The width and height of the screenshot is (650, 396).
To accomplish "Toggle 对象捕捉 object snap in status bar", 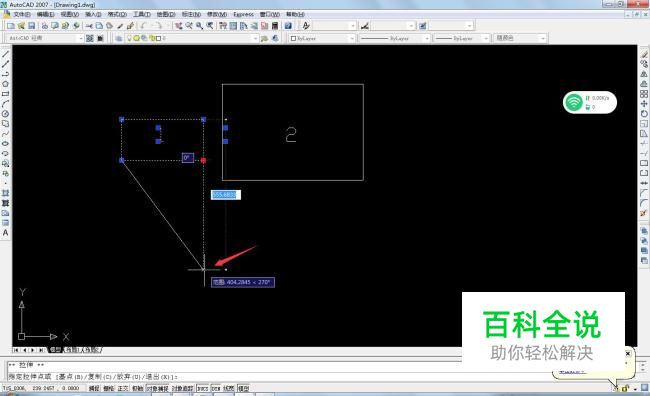I will tap(158, 389).
